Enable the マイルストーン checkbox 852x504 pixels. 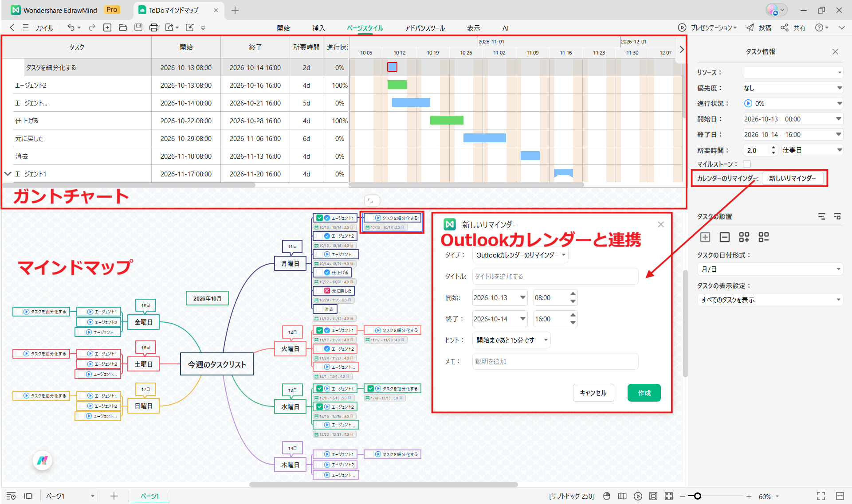pos(747,164)
